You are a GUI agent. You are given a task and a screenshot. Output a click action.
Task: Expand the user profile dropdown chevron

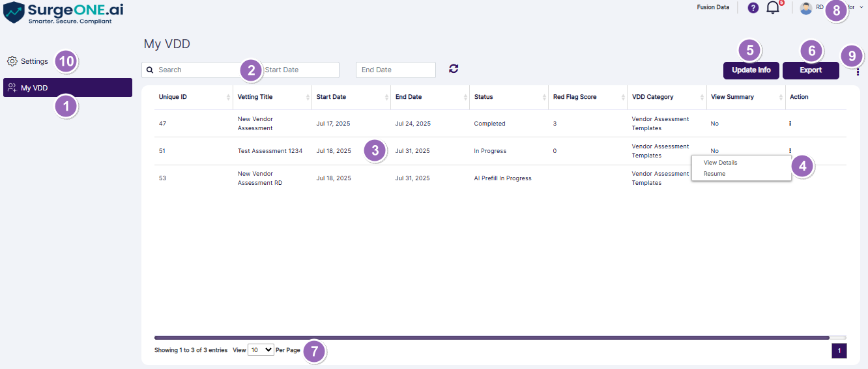click(x=861, y=7)
